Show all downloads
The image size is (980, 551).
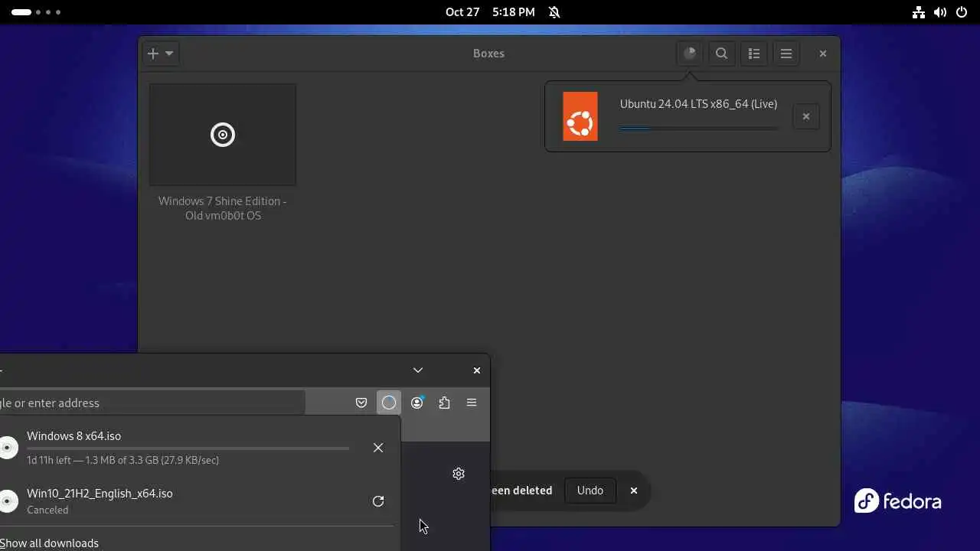pyautogui.click(x=49, y=543)
